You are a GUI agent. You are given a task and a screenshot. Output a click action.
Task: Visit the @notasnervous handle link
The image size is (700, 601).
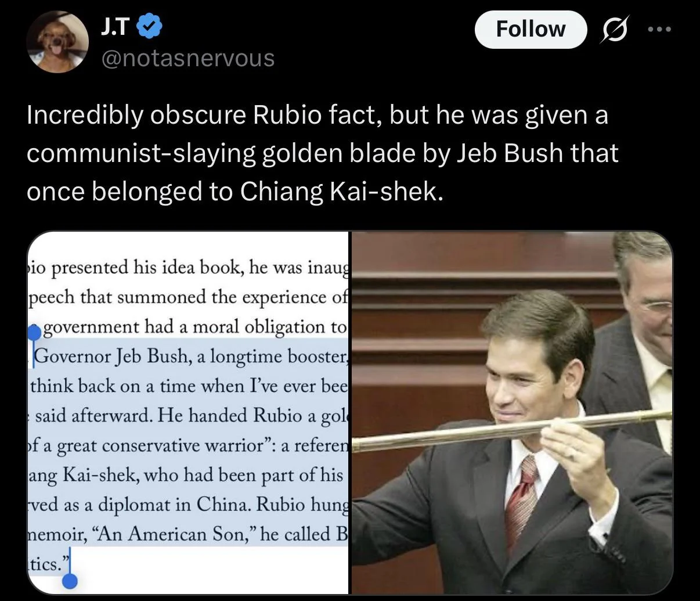187,58
